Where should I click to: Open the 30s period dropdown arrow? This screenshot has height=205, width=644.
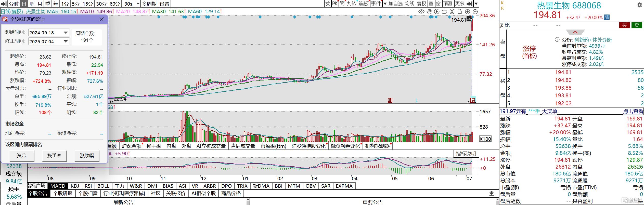[x=138, y=4]
